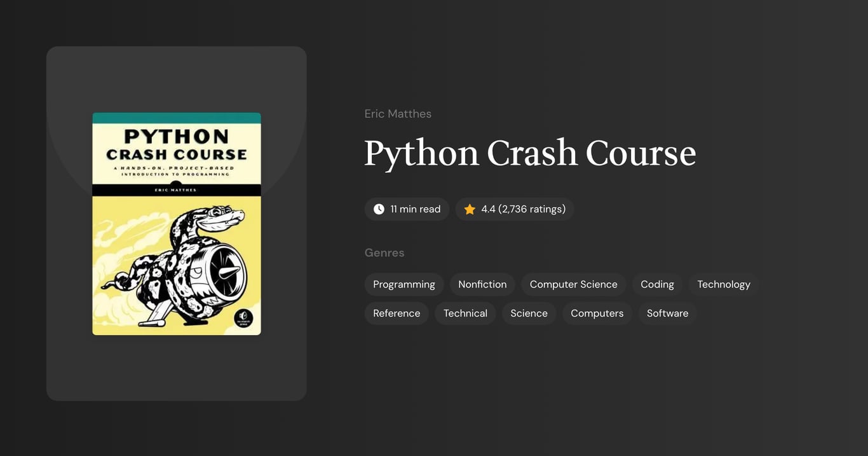
Task: Open the Technical genre tag
Action: click(465, 313)
